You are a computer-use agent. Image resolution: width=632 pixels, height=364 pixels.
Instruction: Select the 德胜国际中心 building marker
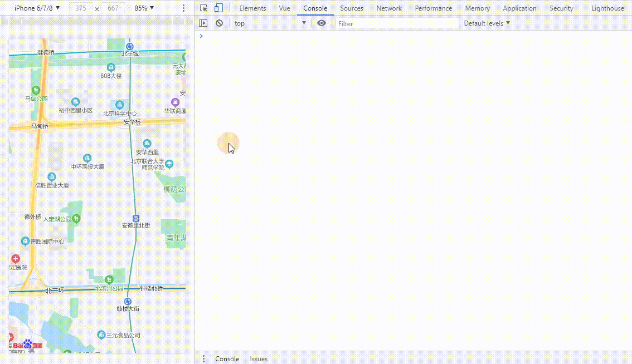click(25, 241)
